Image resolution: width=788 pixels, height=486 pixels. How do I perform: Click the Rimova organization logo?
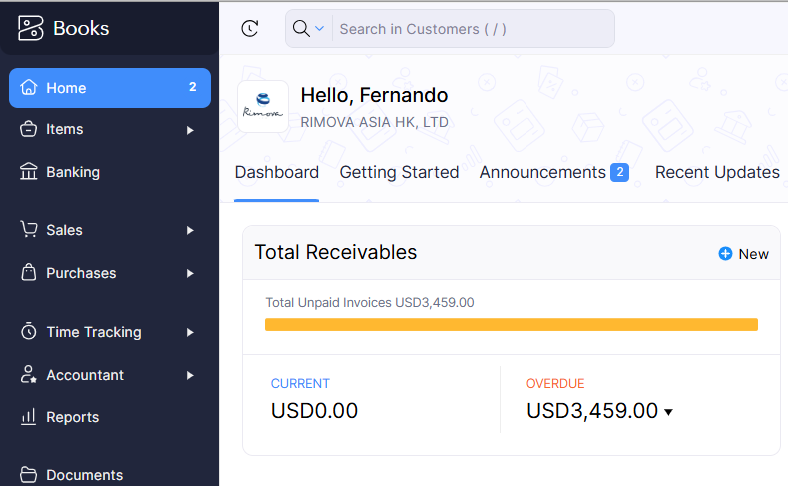click(263, 106)
